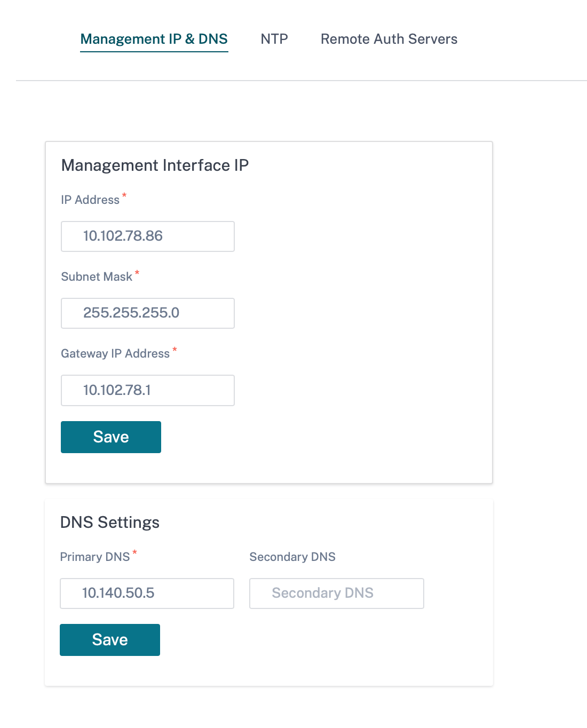This screenshot has width=587, height=728.
Task: Click the IP Address field label
Action: [90, 200]
